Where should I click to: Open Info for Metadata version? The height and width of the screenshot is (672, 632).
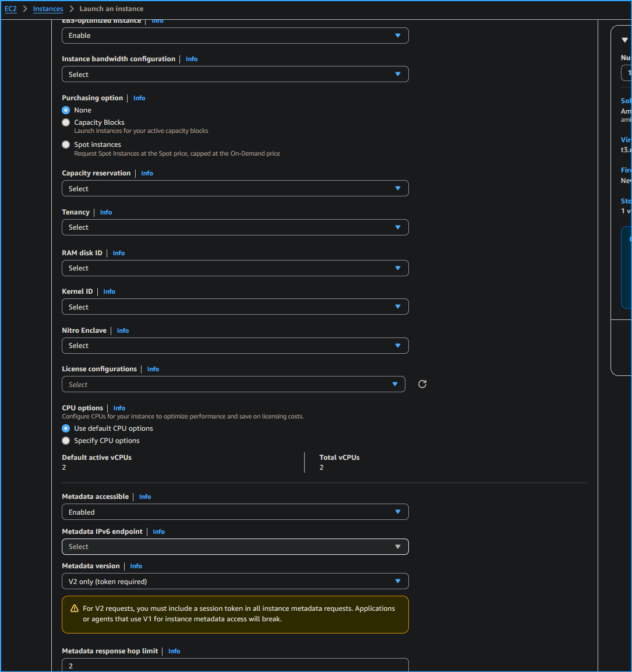136,566
